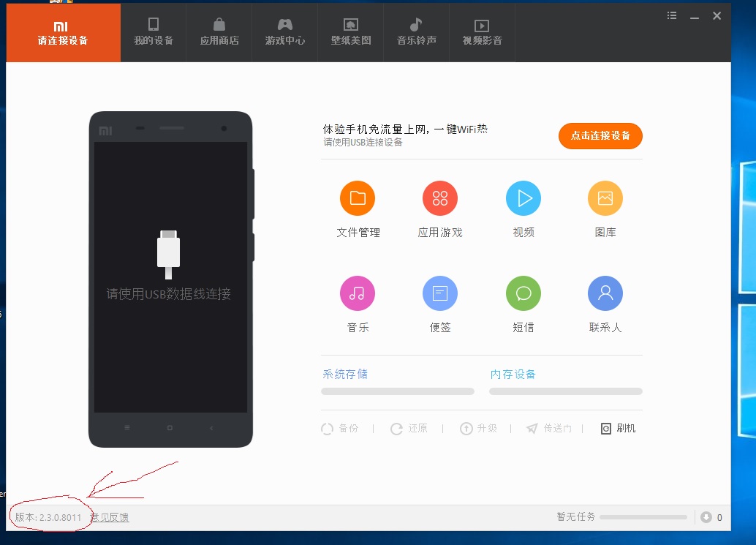Open the 应用游戏 apps and games icon

439,198
